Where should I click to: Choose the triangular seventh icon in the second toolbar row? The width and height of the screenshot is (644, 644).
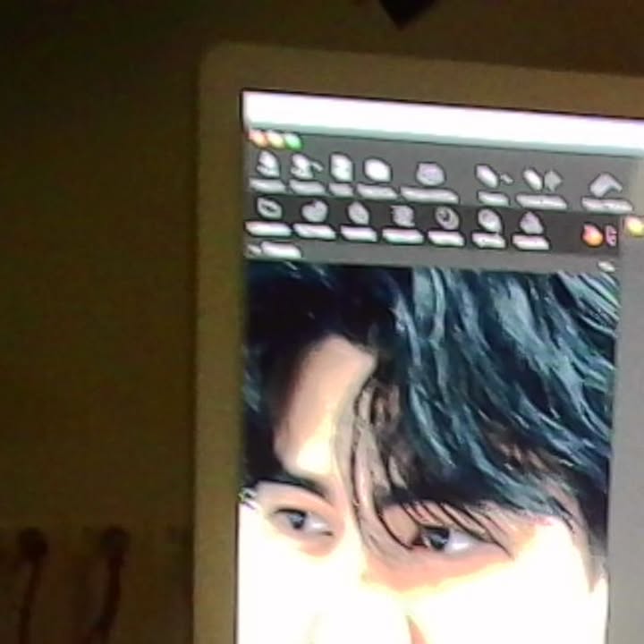pyautogui.click(x=530, y=223)
